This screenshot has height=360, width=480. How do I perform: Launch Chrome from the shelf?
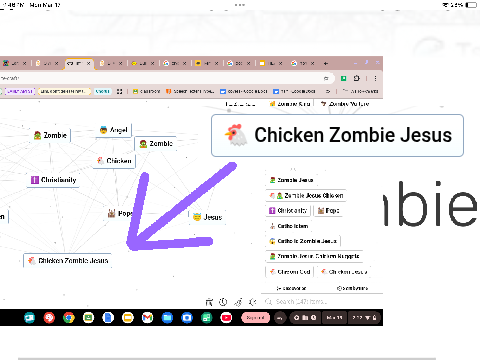click(x=69, y=318)
